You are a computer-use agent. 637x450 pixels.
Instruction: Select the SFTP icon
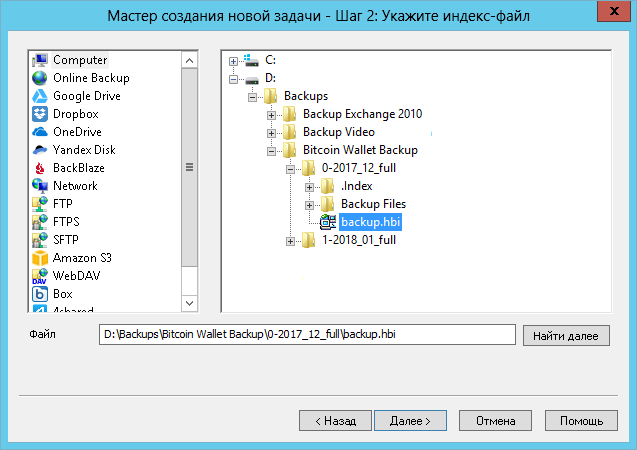tap(40, 240)
